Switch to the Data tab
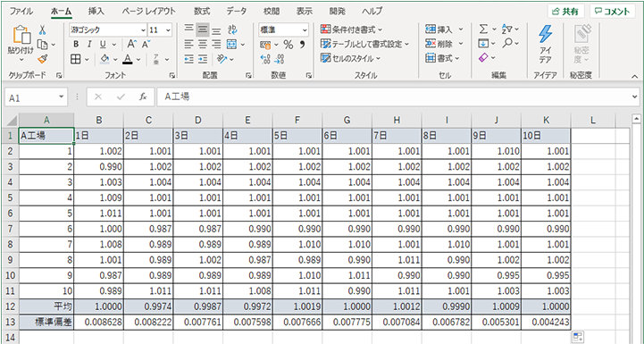 pyautogui.click(x=237, y=11)
